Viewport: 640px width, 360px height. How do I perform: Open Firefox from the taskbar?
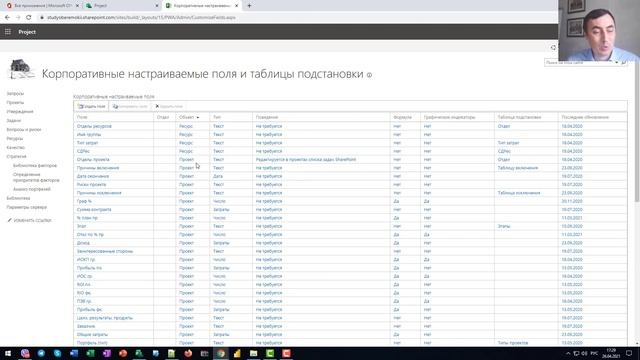(188, 353)
